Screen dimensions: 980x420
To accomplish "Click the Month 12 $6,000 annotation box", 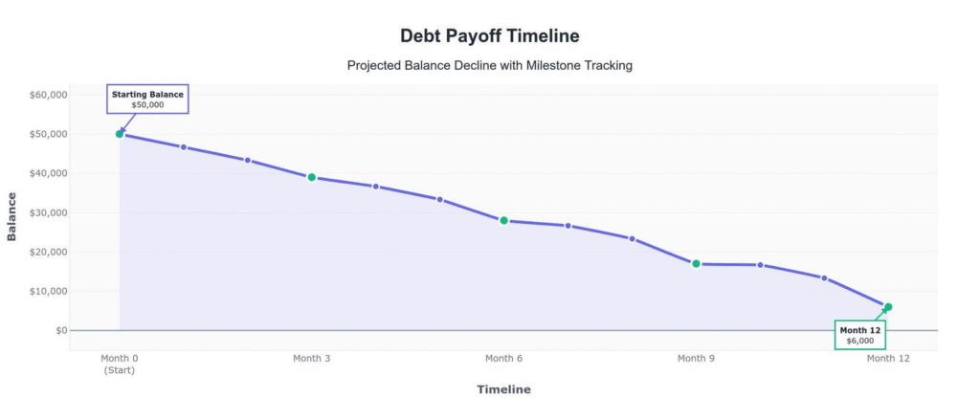I will tap(859, 335).
